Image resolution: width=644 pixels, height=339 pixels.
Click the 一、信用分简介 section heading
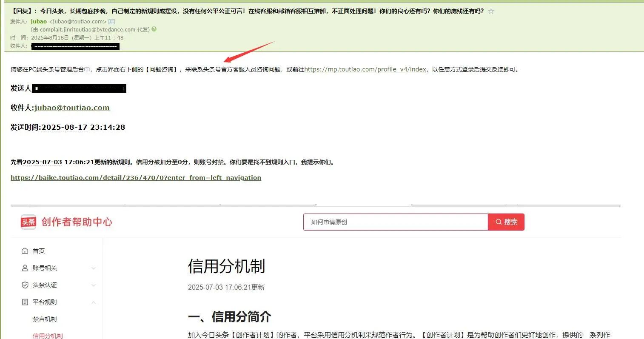tap(229, 317)
